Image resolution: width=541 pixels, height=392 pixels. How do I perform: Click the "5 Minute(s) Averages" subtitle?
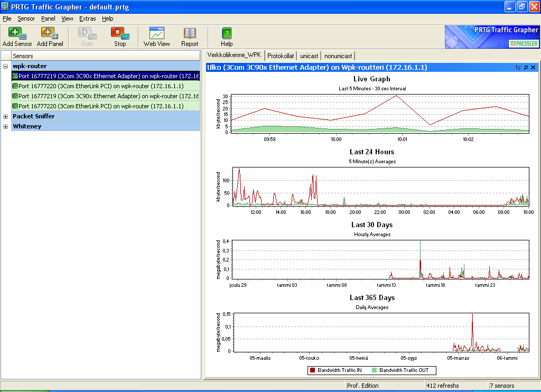pos(372,162)
